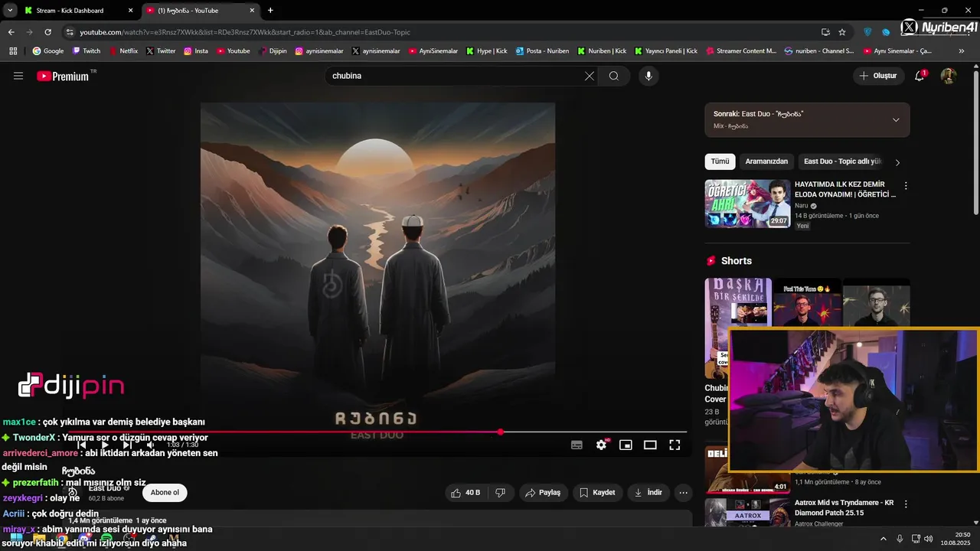Show more filter chips with right arrow
The width and height of the screenshot is (980, 551).
tap(897, 162)
